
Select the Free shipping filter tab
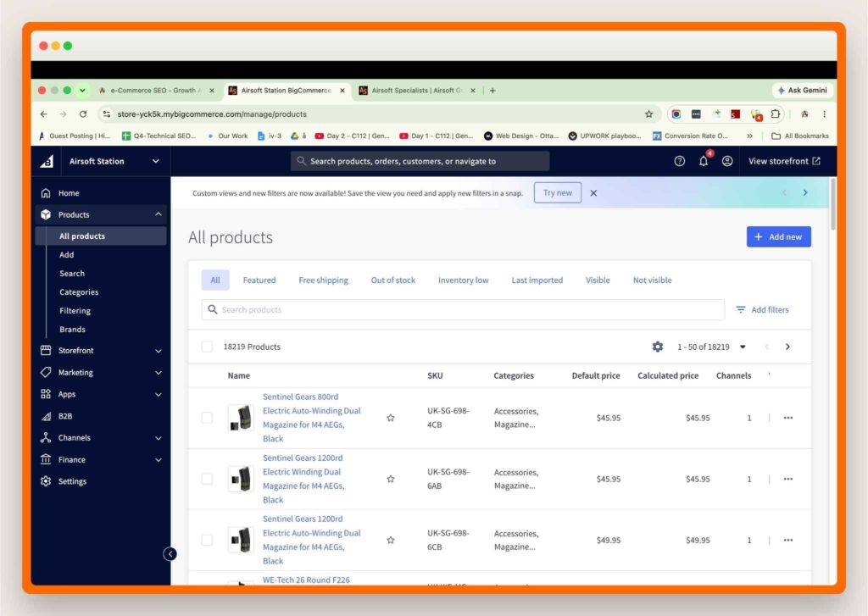tap(323, 280)
